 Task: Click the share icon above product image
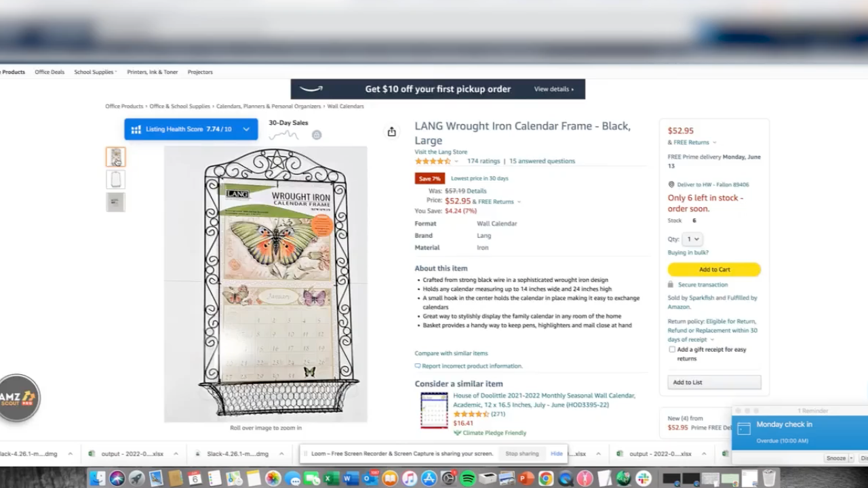(391, 131)
